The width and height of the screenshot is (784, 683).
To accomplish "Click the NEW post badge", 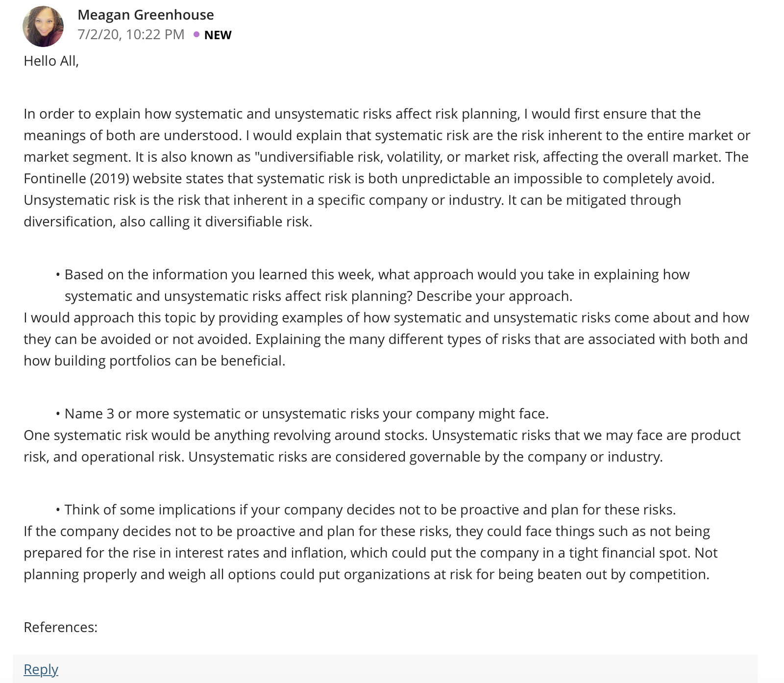I will [x=218, y=35].
